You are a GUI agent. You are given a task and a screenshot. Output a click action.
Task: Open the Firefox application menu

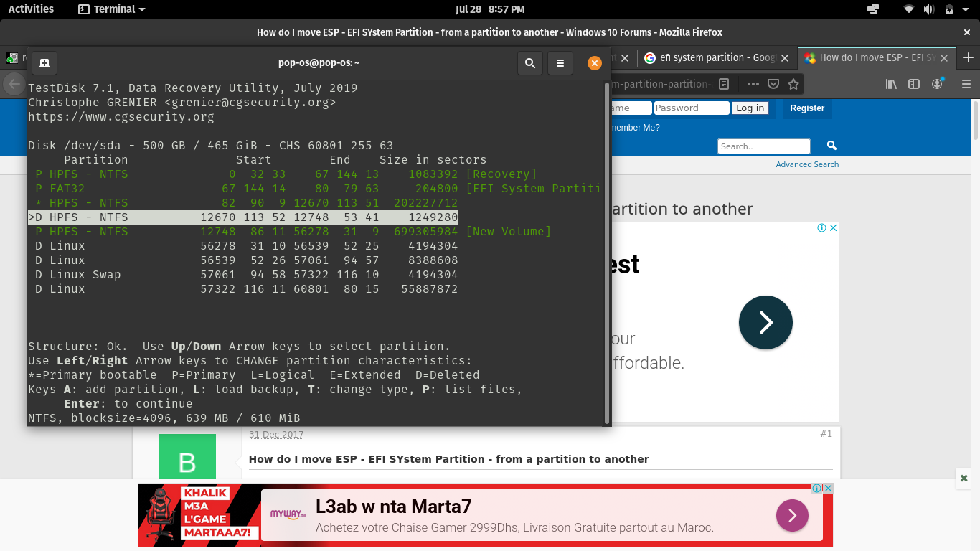[965, 84]
